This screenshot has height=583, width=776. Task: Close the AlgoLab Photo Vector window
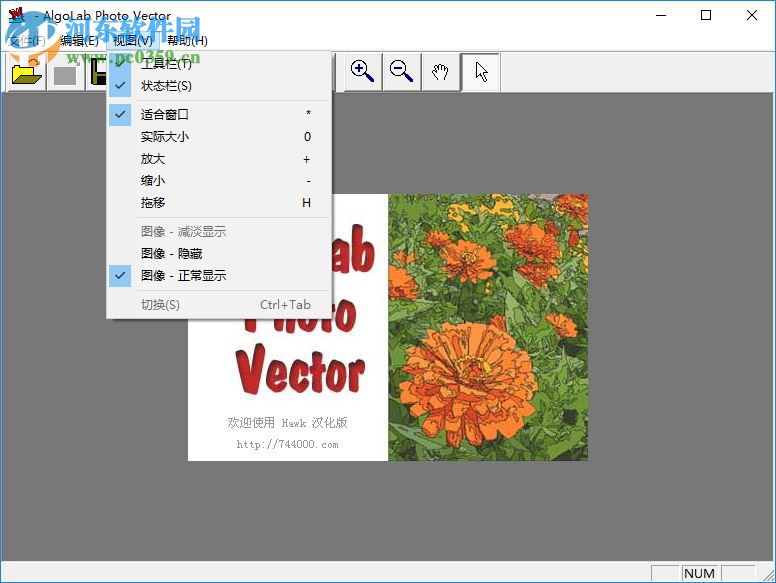752,15
